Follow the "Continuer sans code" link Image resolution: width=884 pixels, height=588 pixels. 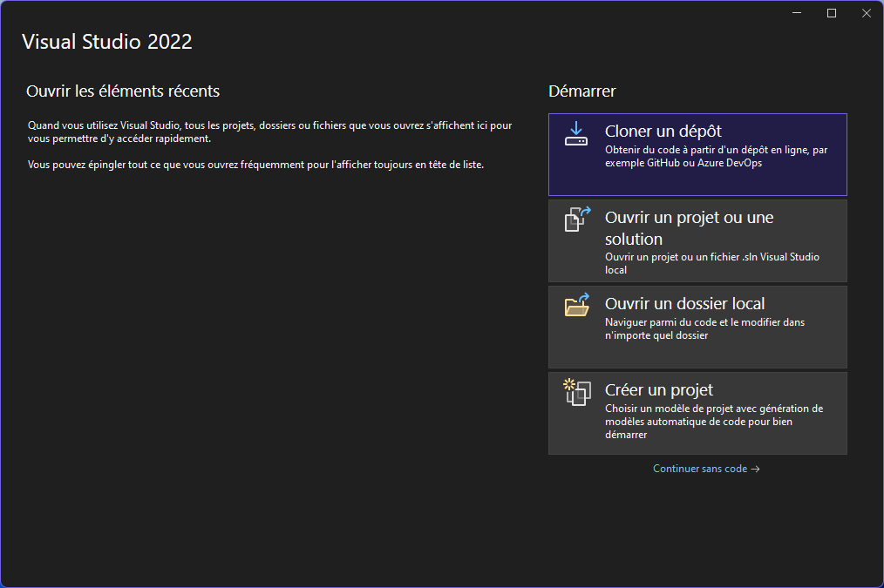(699, 469)
